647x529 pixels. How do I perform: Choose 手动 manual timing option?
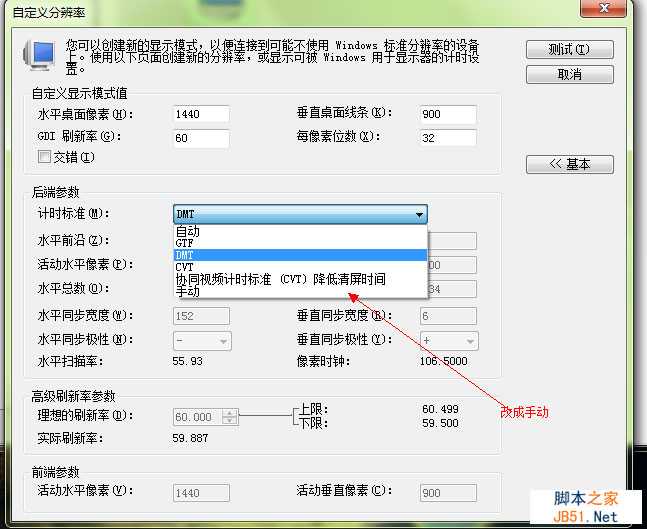point(300,291)
